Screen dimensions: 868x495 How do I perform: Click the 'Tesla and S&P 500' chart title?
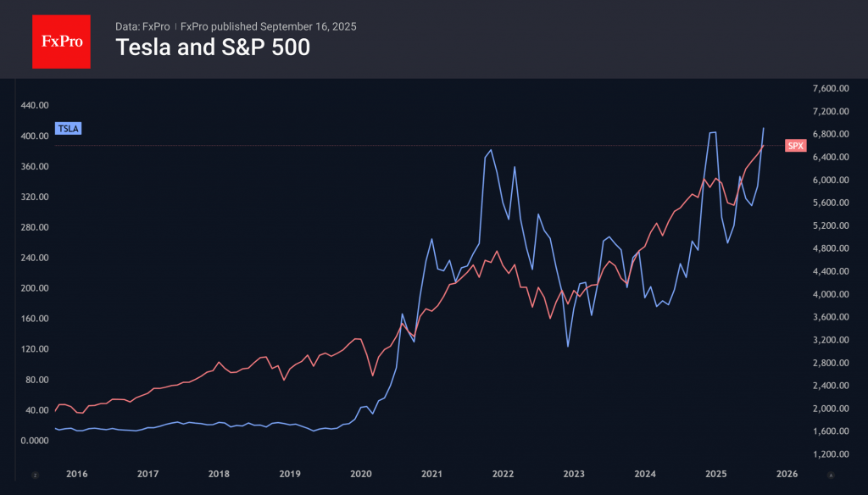pos(213,47)
